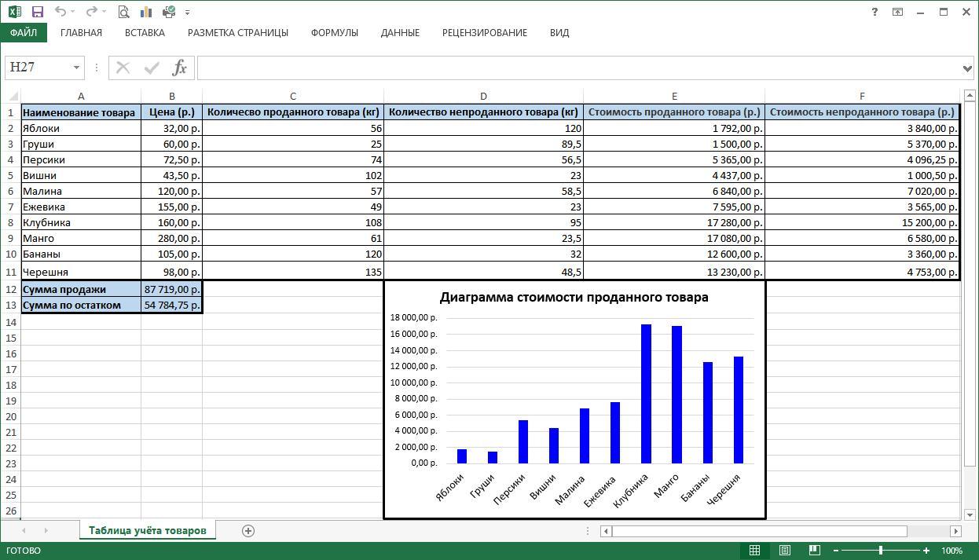Click the Манго bar in the chart
Image resolution: width=979 pixels, height=560 pixels.
[676, 394]
